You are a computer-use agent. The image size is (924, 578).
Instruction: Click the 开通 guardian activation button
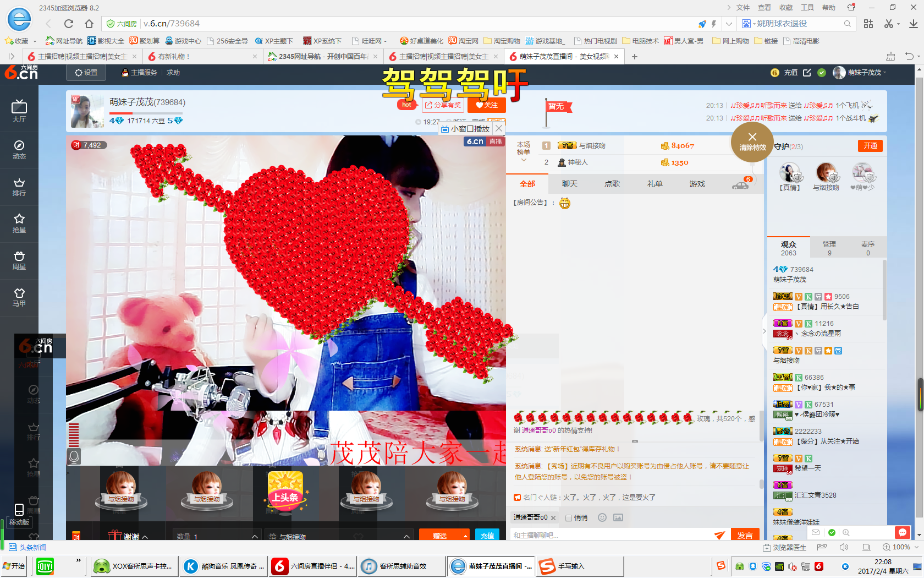[870, 146]
